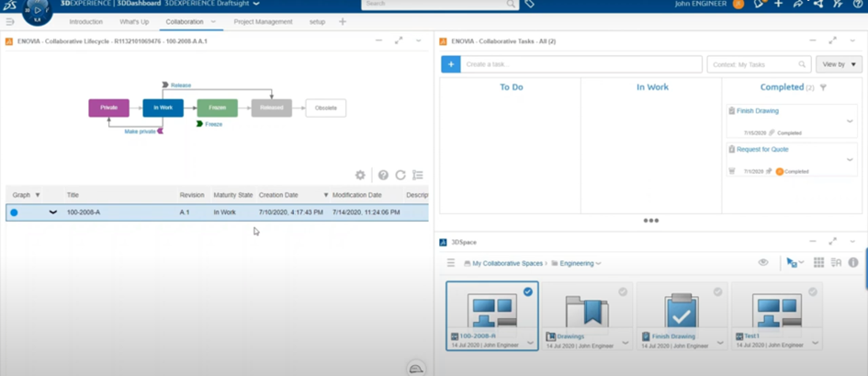Open the Graph column's dropdown arrow
The width and height of the screenshot is (868, 376).
pos(38,195)
